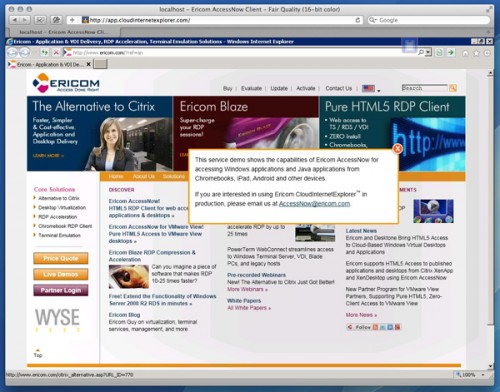The height and width of the screenshot is (392, 500).
Task: Open the Solutions menu item
Action: point(174,176)
